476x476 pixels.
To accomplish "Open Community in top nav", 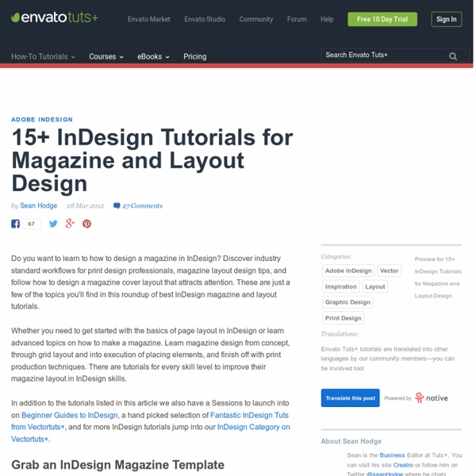I will tap(256, 19).
